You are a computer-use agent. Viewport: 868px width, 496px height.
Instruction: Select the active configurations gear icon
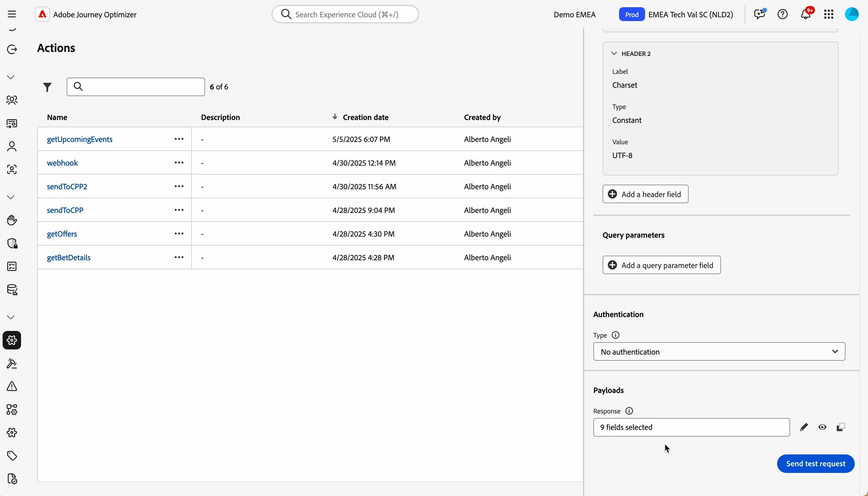(x=12, y=340)
